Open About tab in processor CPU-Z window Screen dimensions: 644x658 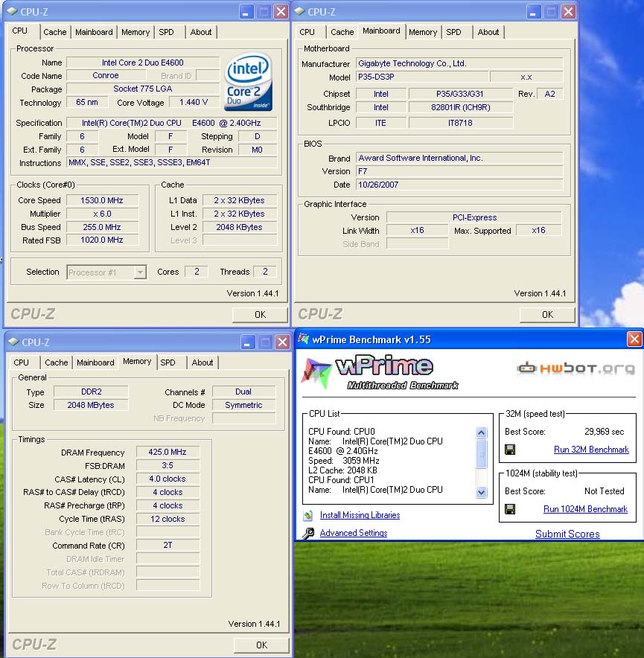coord(201,32)
